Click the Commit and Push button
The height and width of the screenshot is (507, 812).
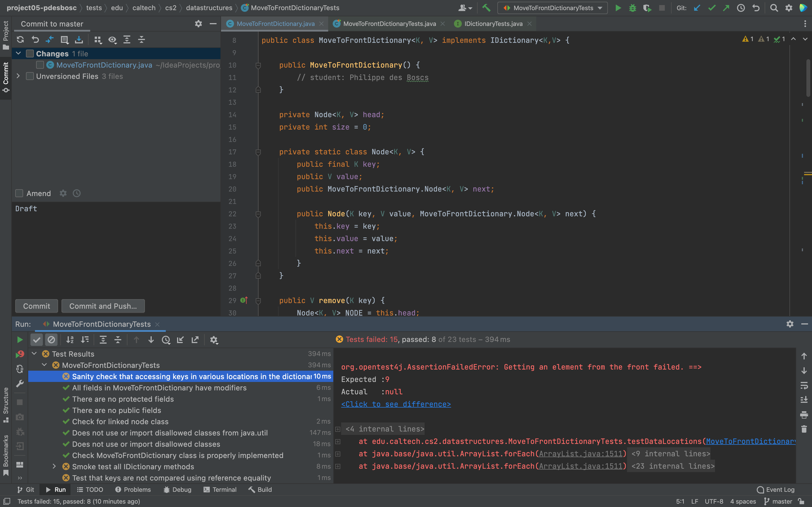click(103, 306)
